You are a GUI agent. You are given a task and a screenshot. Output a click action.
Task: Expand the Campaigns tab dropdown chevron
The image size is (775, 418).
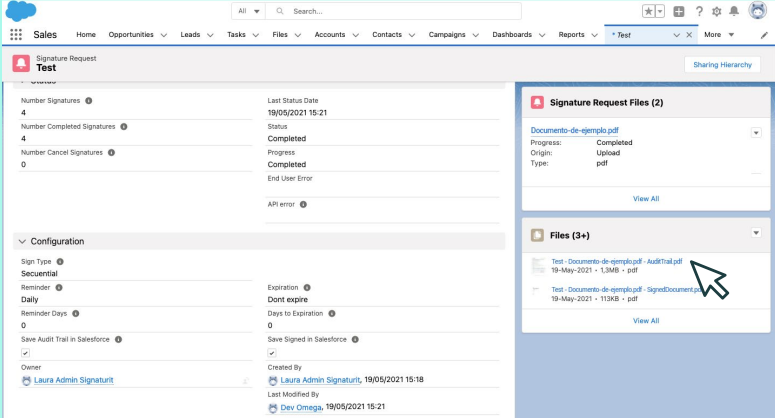tap(475, 35)
